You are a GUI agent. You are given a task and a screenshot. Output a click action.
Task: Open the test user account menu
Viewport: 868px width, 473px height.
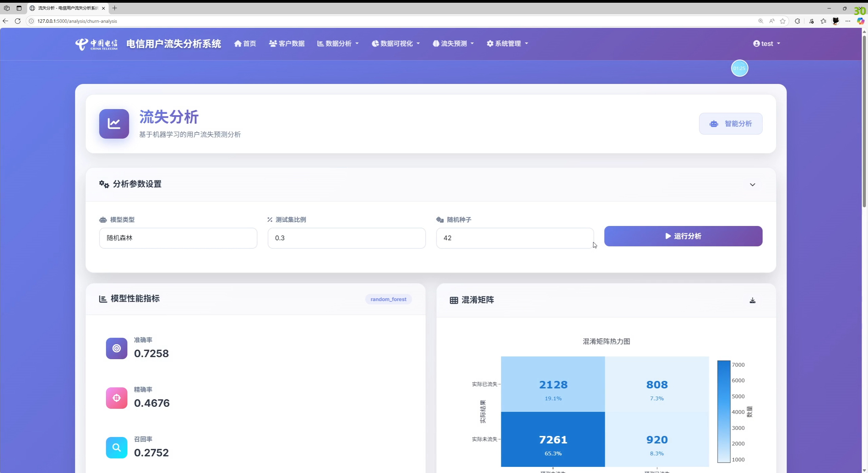pos(766,43)
